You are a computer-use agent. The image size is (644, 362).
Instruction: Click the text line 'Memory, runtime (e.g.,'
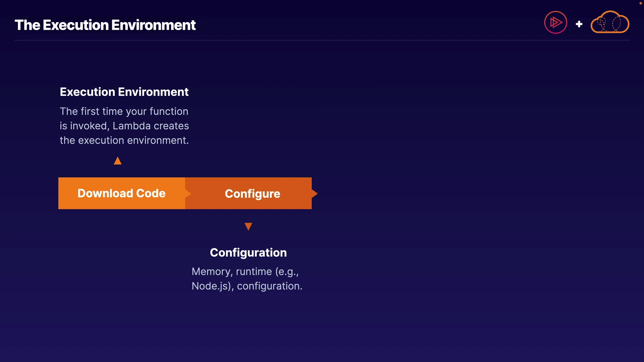point(245,271)
